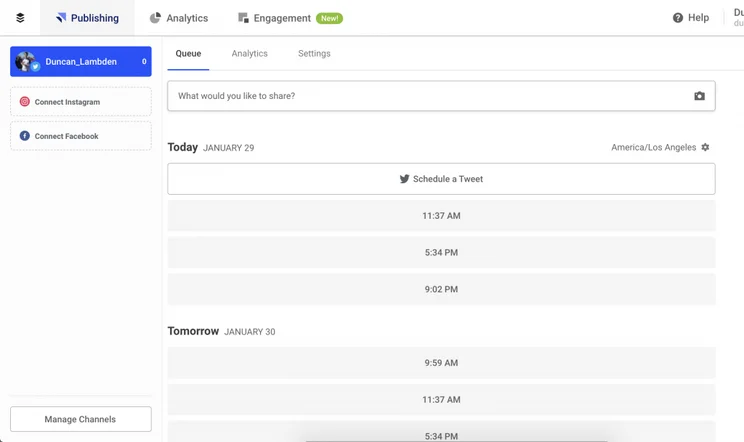Click Connect Instagram

point(81,101)
